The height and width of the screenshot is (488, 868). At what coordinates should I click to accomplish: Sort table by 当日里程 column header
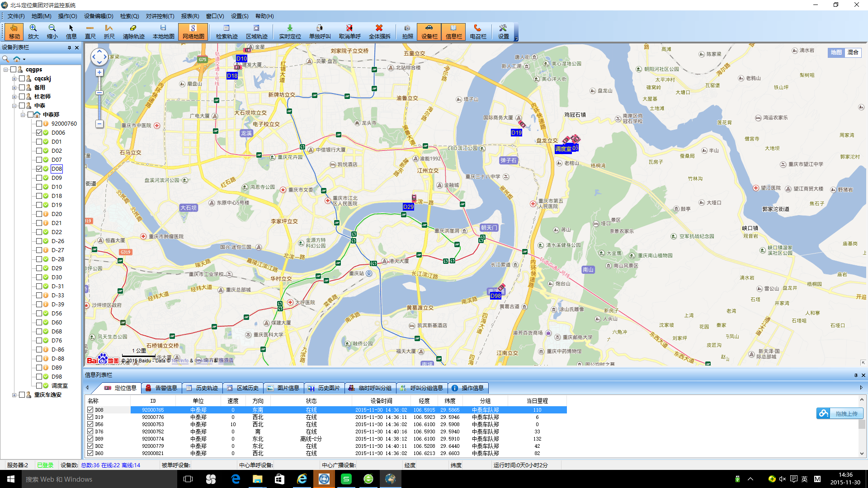(x=537, y=401)
